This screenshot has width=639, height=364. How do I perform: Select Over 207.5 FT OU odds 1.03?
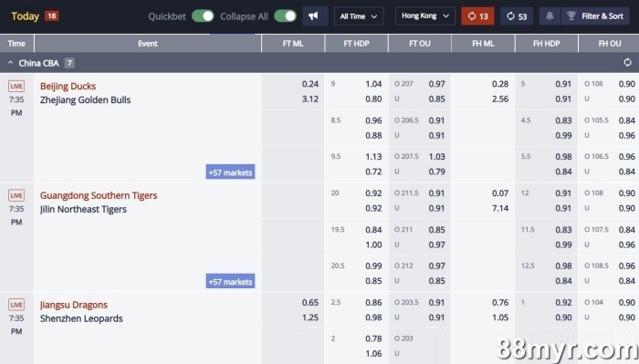(x=436, y=157)
